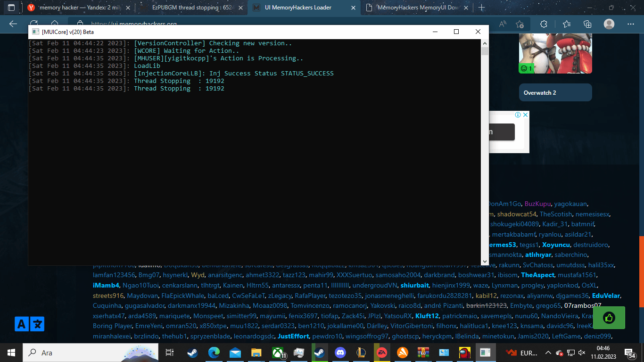Click the green thumbs-up button
Screen dimensions: 644x362
pos(609,318)
